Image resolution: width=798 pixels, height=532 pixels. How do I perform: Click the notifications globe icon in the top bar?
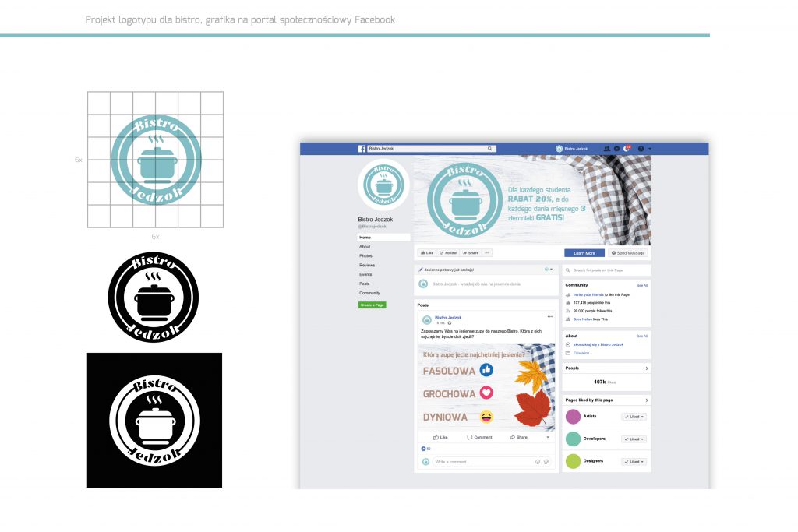click(x=627, y=148)
